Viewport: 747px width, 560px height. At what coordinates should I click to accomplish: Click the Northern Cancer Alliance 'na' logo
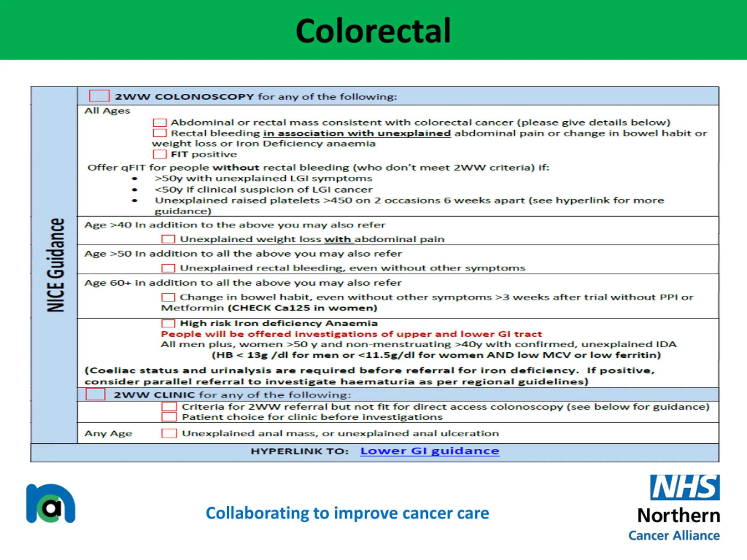pos(51,503)
